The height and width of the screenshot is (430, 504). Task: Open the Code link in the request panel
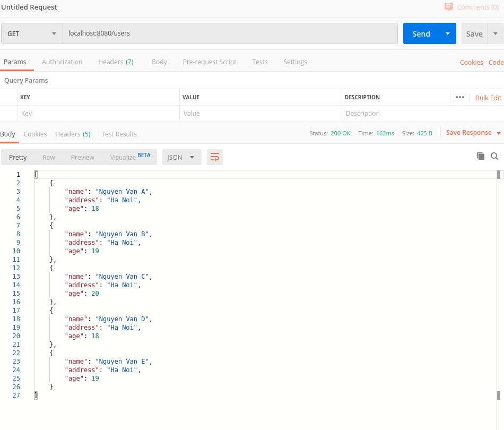[x=496, y=62]
